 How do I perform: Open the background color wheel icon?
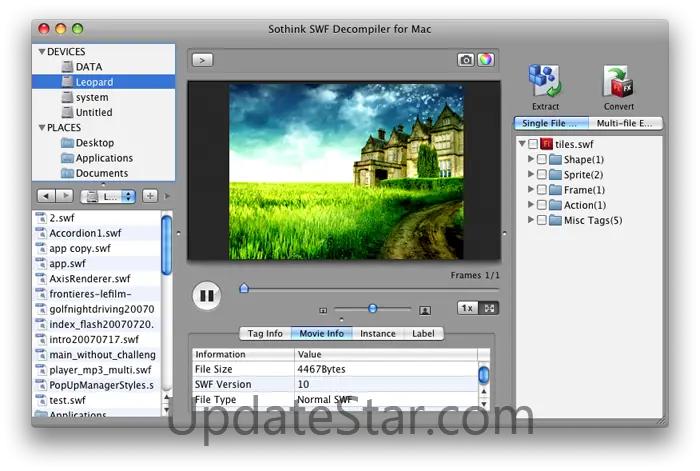click(x=486, y=60)
